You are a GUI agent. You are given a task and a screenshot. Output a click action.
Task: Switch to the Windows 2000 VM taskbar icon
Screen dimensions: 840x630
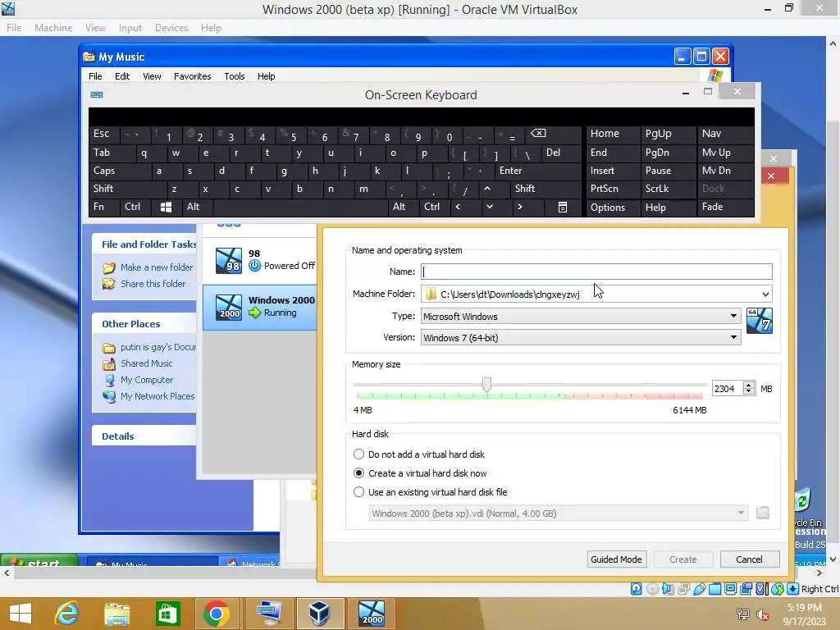[372, 614]
